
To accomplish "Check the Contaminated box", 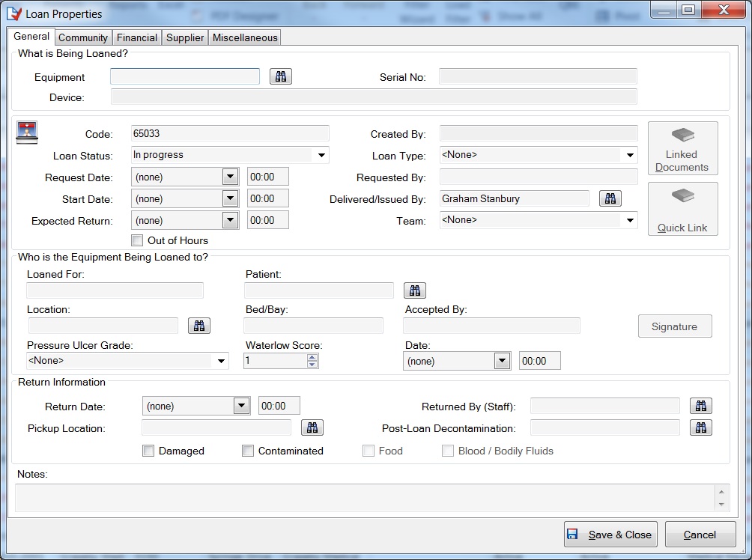I will click(x=248, y=451).
